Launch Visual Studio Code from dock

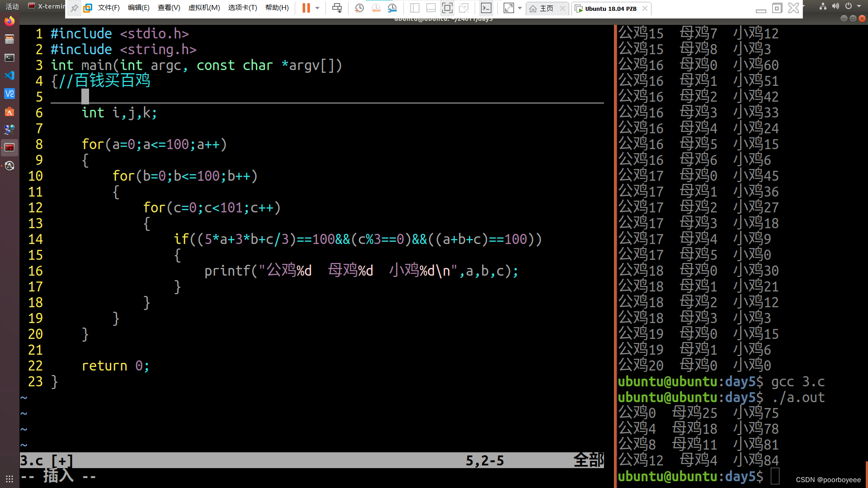tap(9, 75)
